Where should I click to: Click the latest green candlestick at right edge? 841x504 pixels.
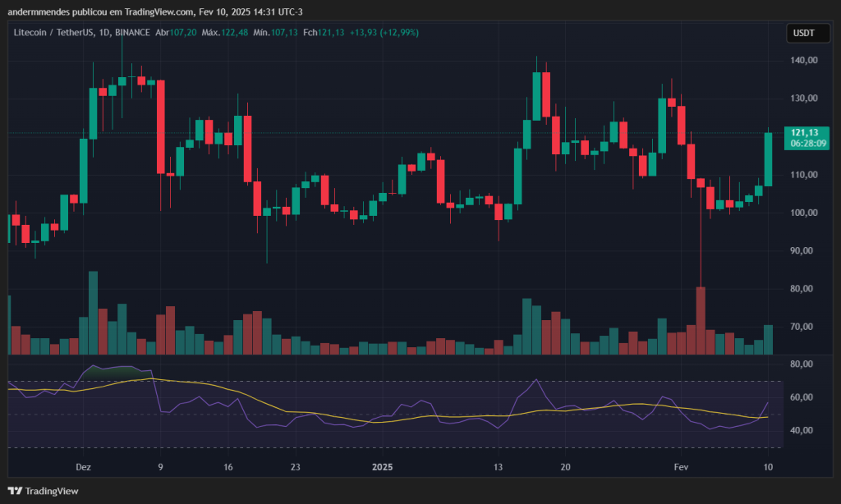point(768,159)
